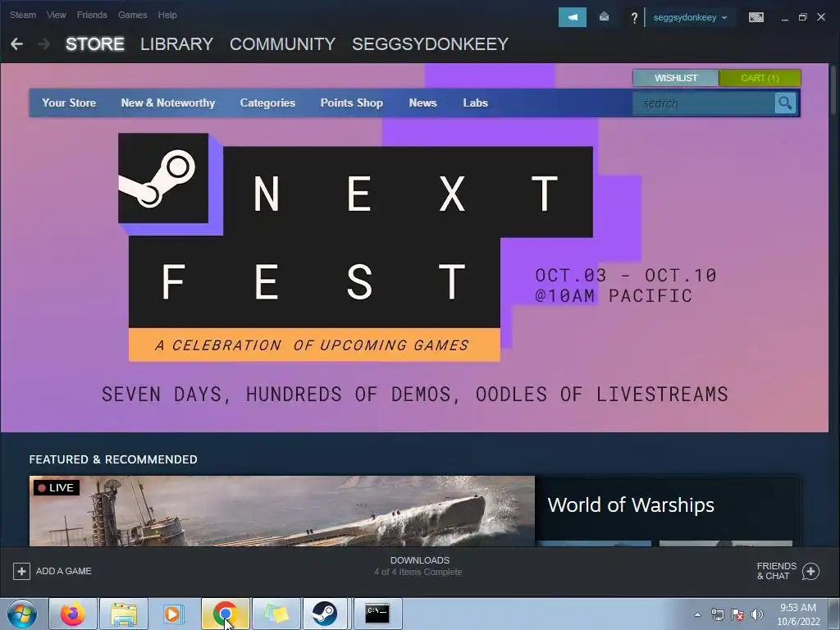Click the store search magnifier icon
This screenshot has width=840, height=630.
pos(785,103)
